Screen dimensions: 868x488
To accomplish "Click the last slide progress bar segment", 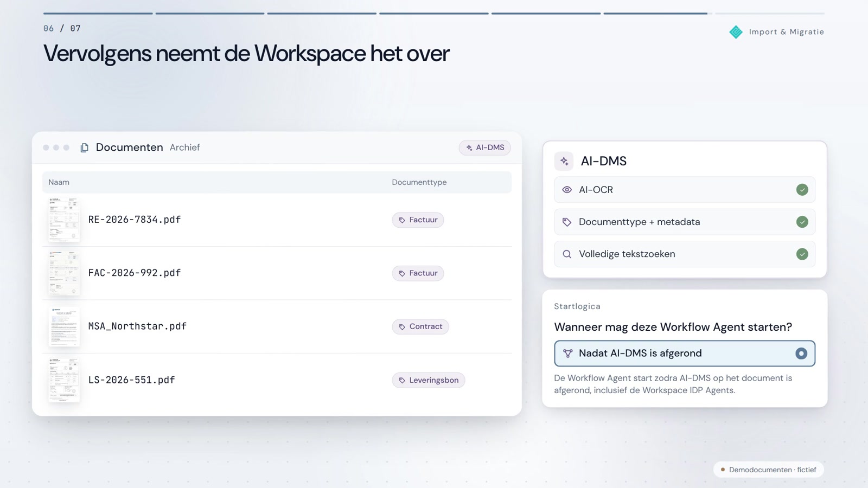I will point(769,13).
